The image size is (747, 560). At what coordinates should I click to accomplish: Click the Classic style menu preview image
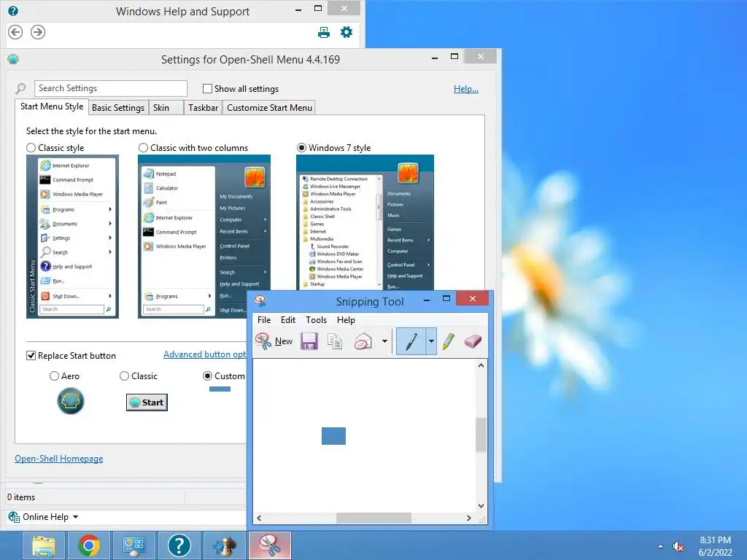tap(72, 237)
